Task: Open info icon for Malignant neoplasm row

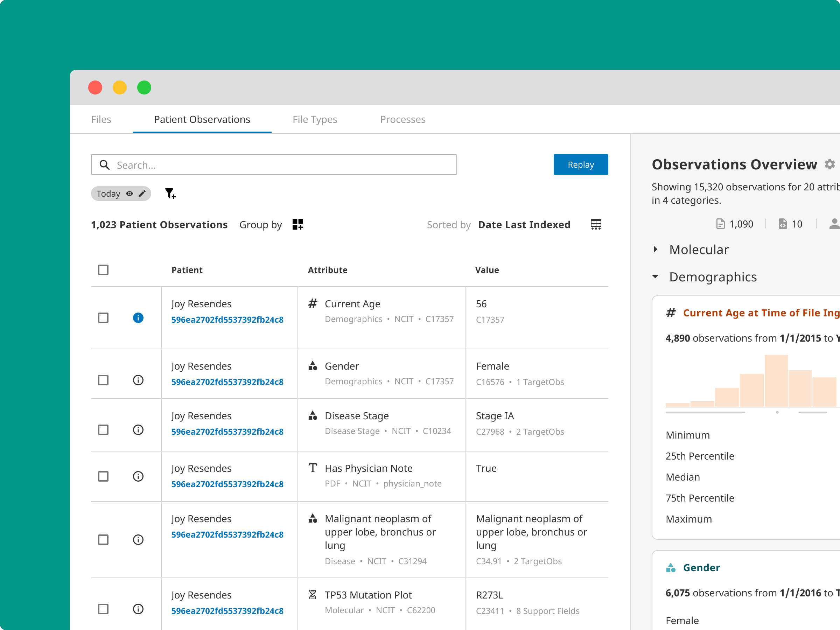Action: click(x=138, y=540)
